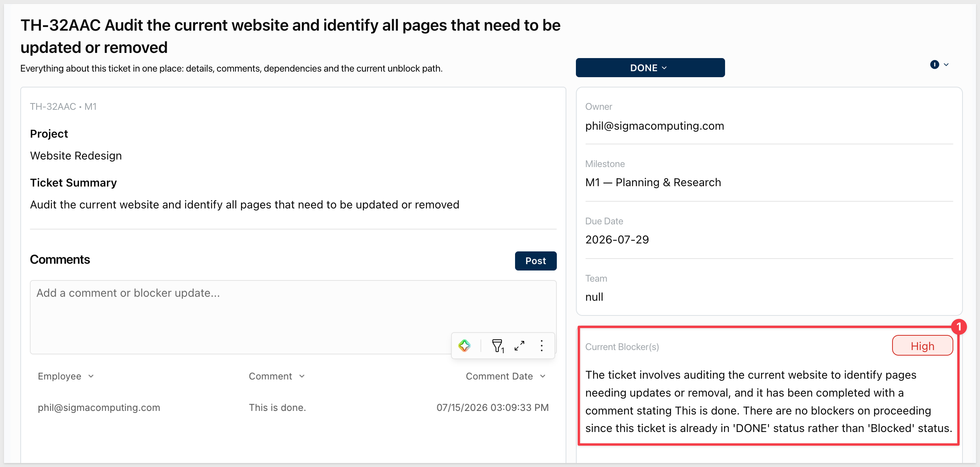Click the Ticket Summary description text
The image size is (980, 467).
coord(245,204)
